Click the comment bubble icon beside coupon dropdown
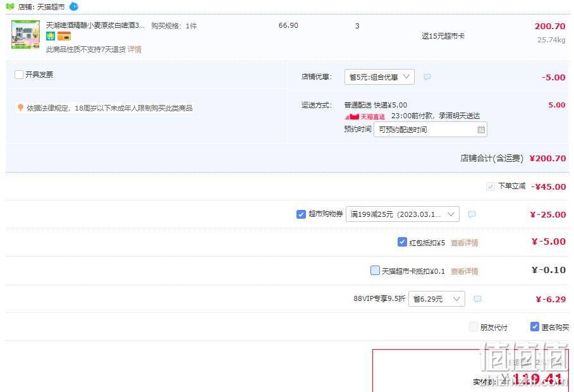Image resolution: width=574 pixels, height=392 pixels. click(x=472, y=214)
